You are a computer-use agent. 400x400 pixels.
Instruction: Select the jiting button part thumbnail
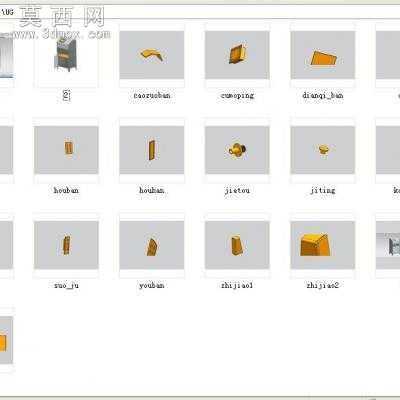[323, 150]
